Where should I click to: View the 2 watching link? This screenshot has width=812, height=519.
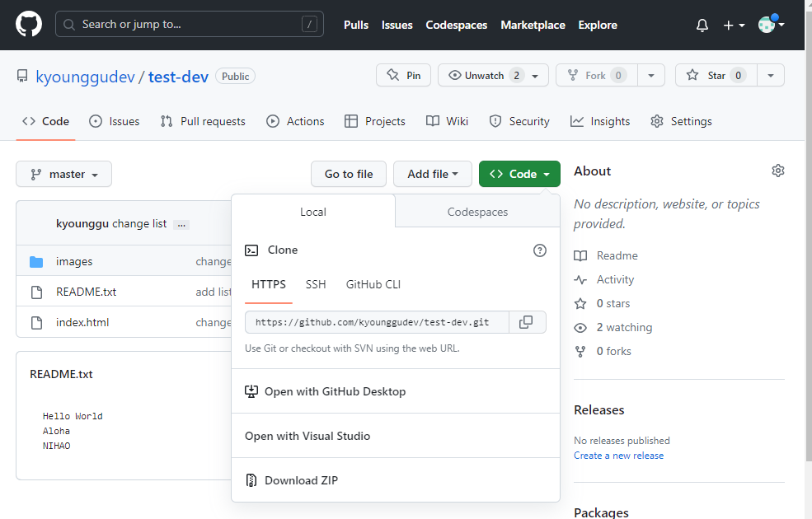pos(613,328)
